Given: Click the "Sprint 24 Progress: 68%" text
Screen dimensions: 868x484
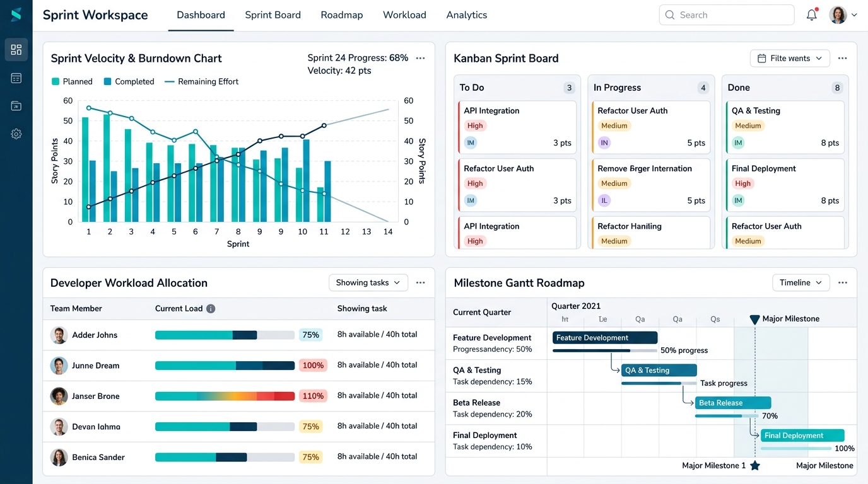Looking at the screenshot, I should pyautogui.click(x=358, y=58).
